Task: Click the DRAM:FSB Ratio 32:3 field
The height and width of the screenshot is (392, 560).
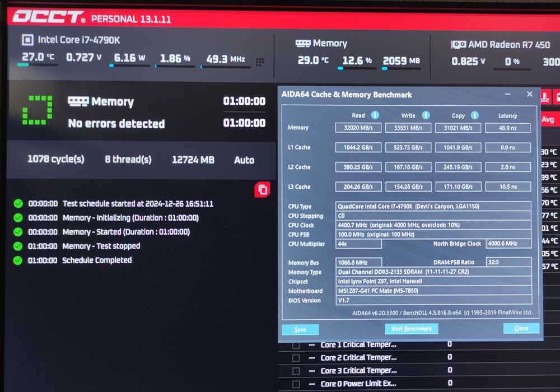Action: point(508,262)
